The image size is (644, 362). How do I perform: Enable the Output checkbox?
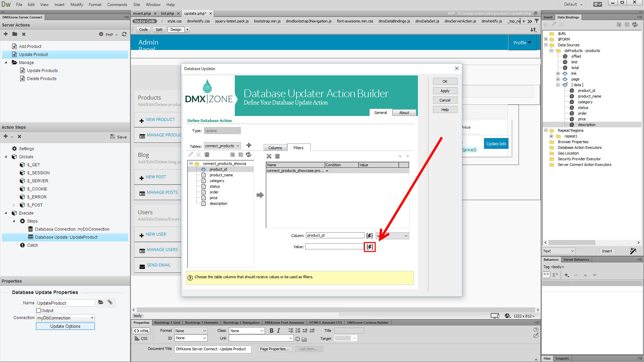point(39,311)
